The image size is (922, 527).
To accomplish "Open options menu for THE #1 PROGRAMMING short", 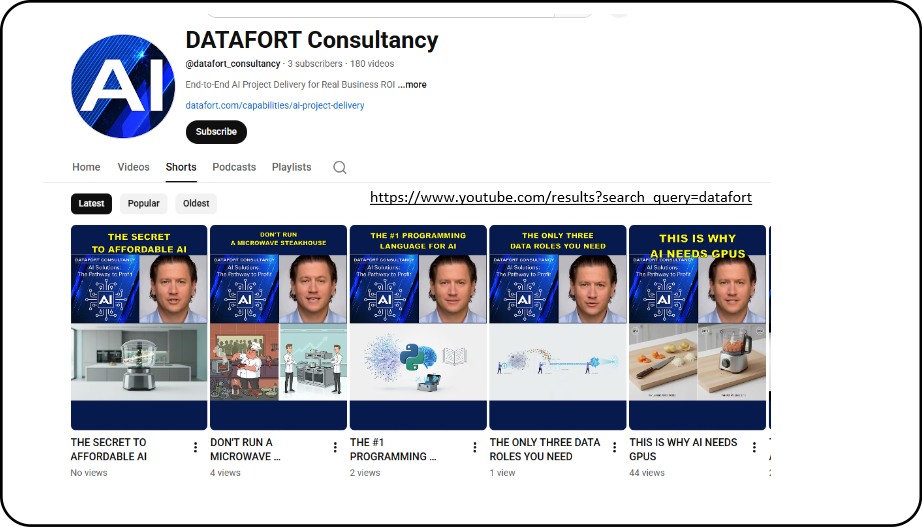I will [x=475, y=448].
